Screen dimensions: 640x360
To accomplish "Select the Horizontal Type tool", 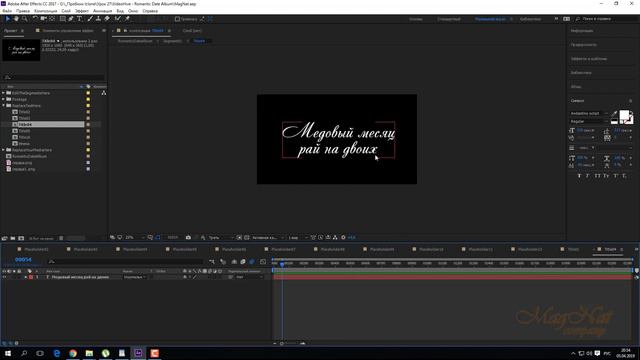I will [x=80, y=19].
